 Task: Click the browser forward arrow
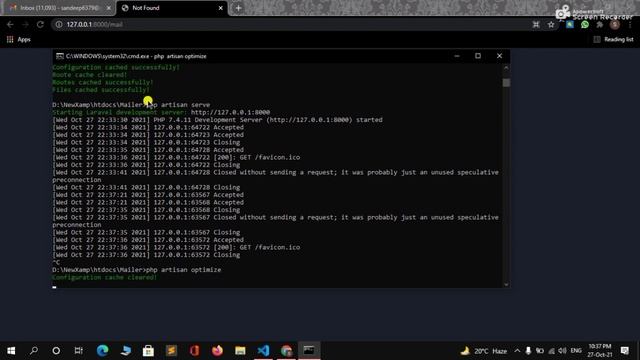25,24
